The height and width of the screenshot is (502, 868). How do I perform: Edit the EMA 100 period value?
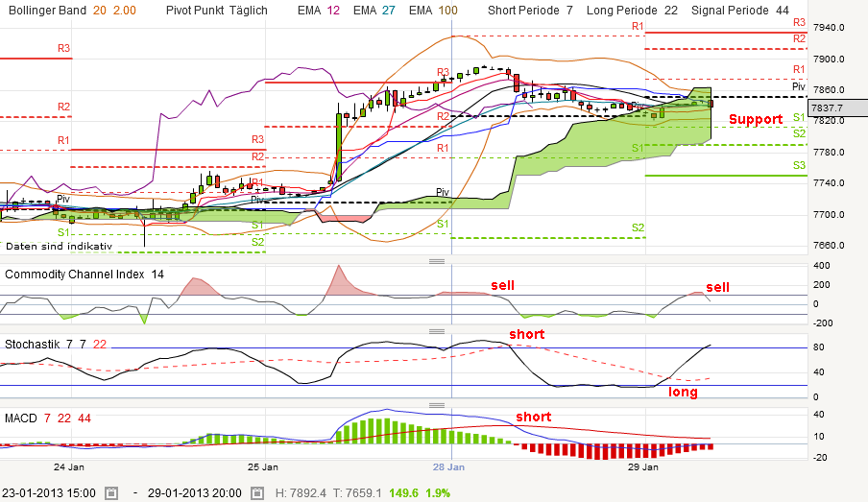pos(447,10)
